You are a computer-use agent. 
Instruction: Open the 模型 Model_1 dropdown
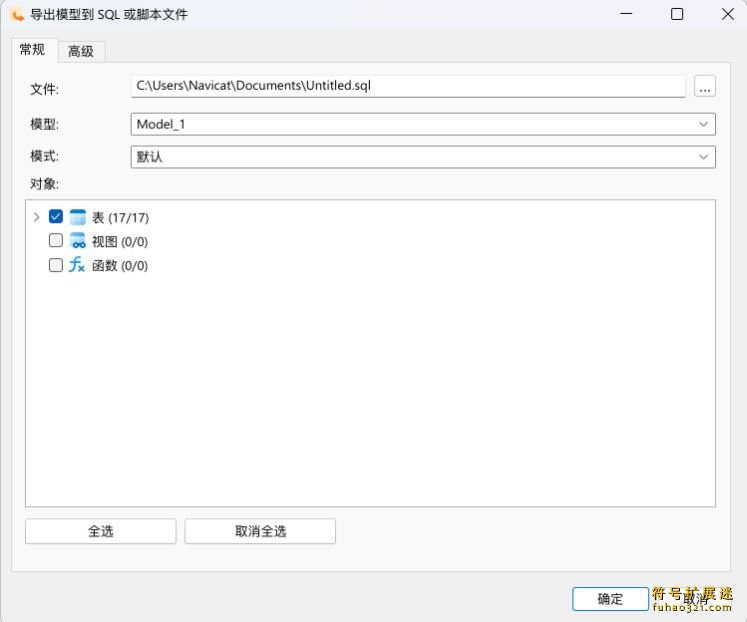[423, 124]
